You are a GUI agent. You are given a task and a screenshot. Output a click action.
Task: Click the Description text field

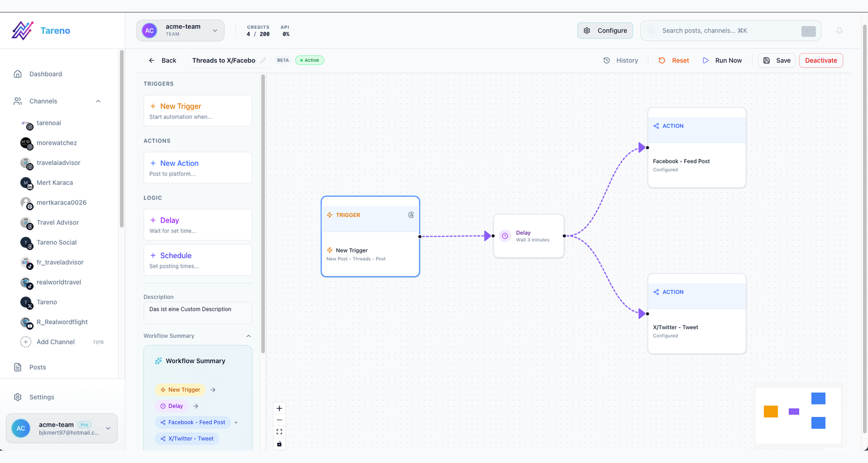tap(197, 313)
